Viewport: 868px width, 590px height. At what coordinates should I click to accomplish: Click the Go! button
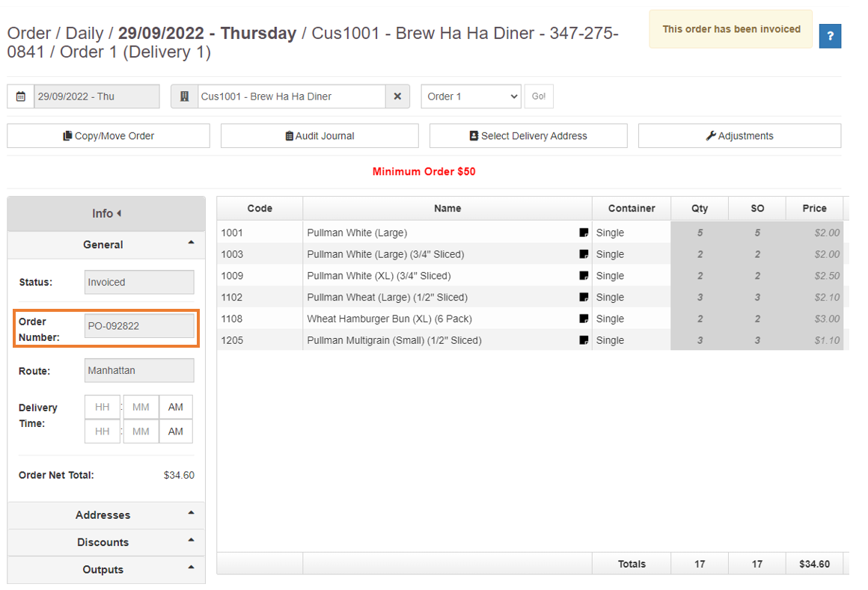pyautogui.click(x=539, y=96)
